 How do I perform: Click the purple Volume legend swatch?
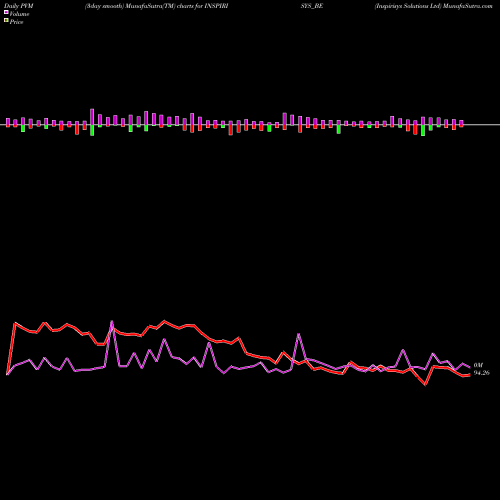(x=6, y=12)
